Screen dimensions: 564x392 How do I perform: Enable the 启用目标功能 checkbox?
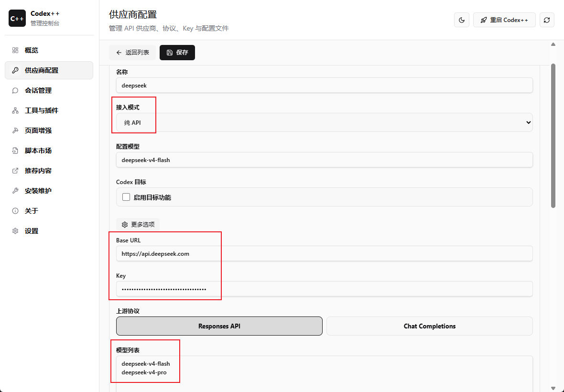[126, 197]
